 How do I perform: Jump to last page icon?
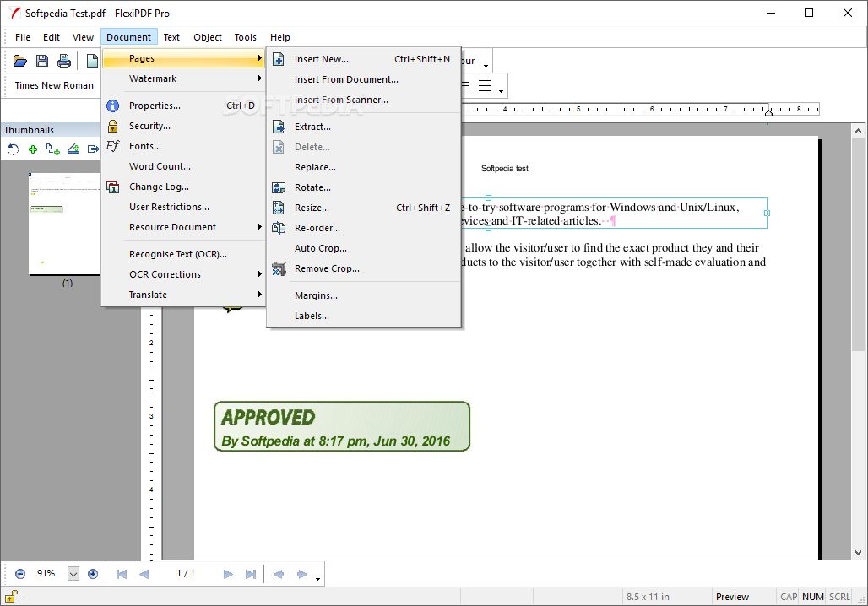[251, 574]
